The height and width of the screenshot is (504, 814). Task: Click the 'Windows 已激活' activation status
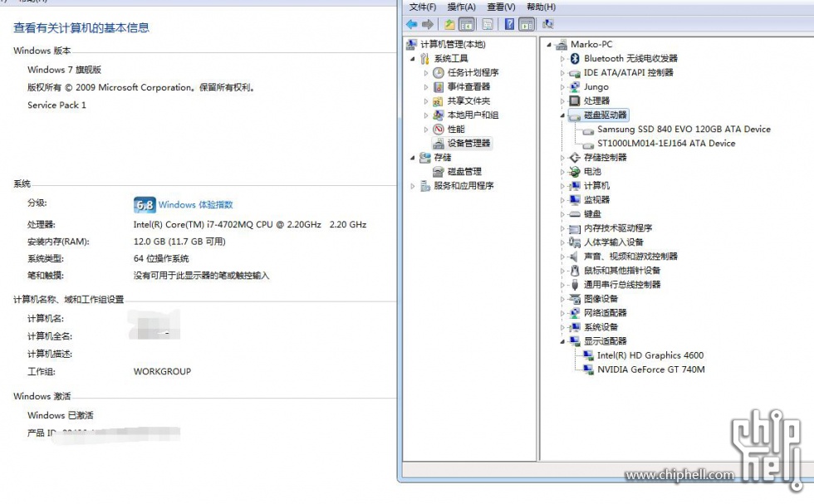click(x=60, y=415)
